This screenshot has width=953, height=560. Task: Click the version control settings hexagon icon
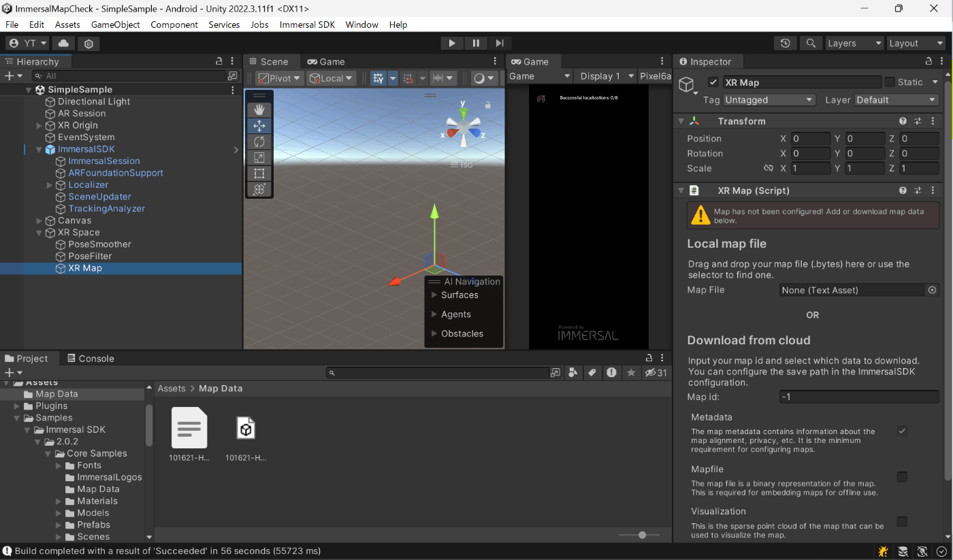pyautogui.click(x=88, y=43)
